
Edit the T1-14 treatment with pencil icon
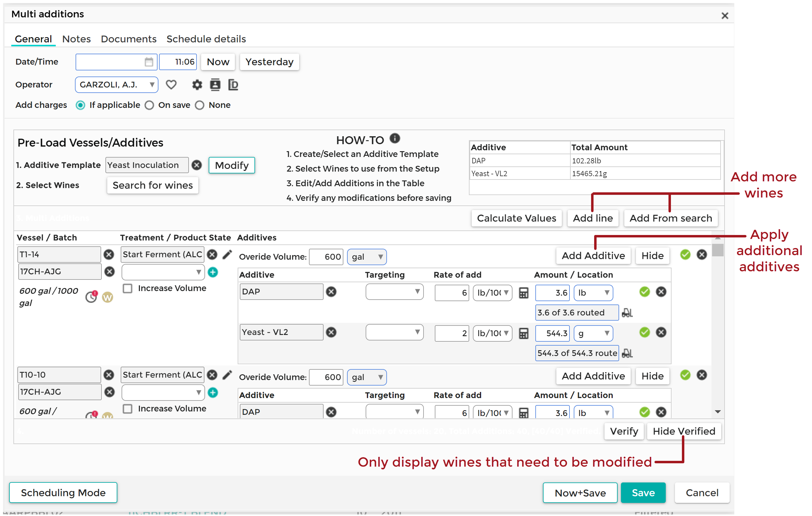(227, 254)
